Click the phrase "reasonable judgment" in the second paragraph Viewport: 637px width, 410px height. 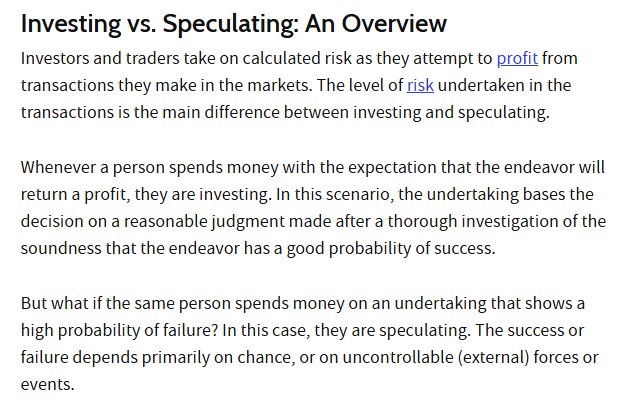204,222
